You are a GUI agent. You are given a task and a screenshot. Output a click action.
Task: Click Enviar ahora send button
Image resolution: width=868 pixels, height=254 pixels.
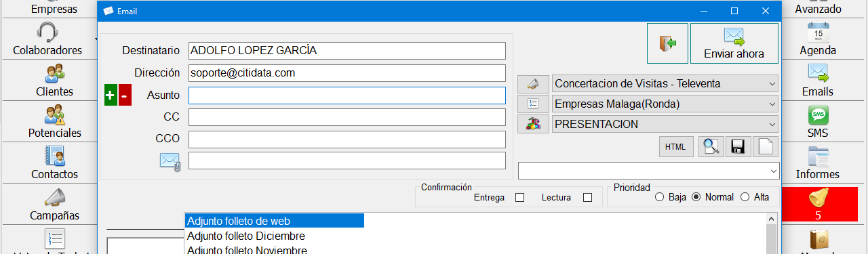tap(734, 43)
